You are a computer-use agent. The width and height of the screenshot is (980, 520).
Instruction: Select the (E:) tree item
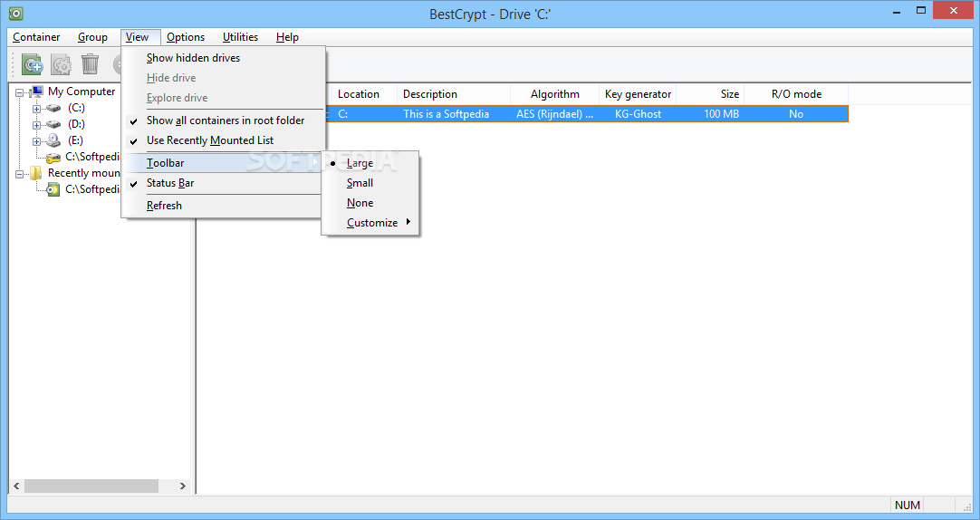[x=75, y=140]
